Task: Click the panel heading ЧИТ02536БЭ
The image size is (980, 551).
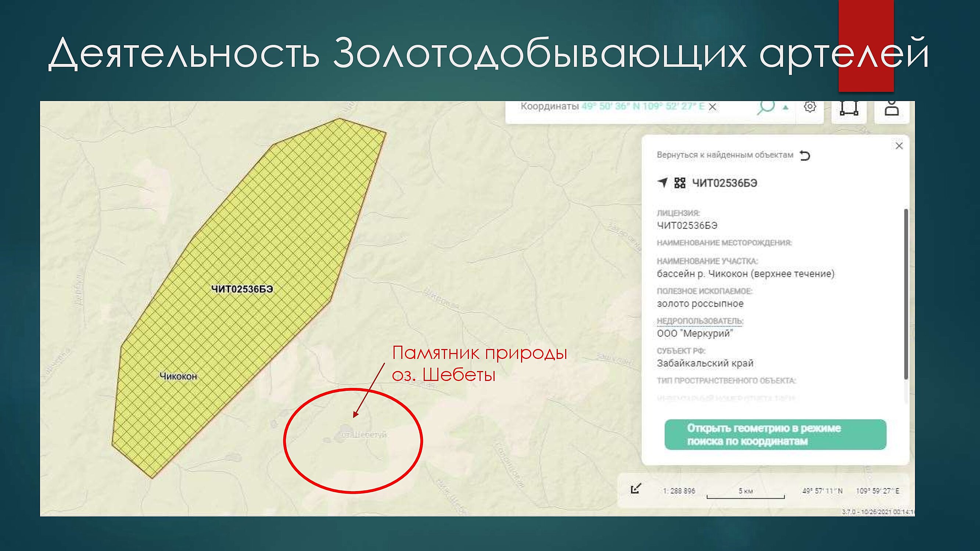Action: pyautogui.click(x=724, y=183)
